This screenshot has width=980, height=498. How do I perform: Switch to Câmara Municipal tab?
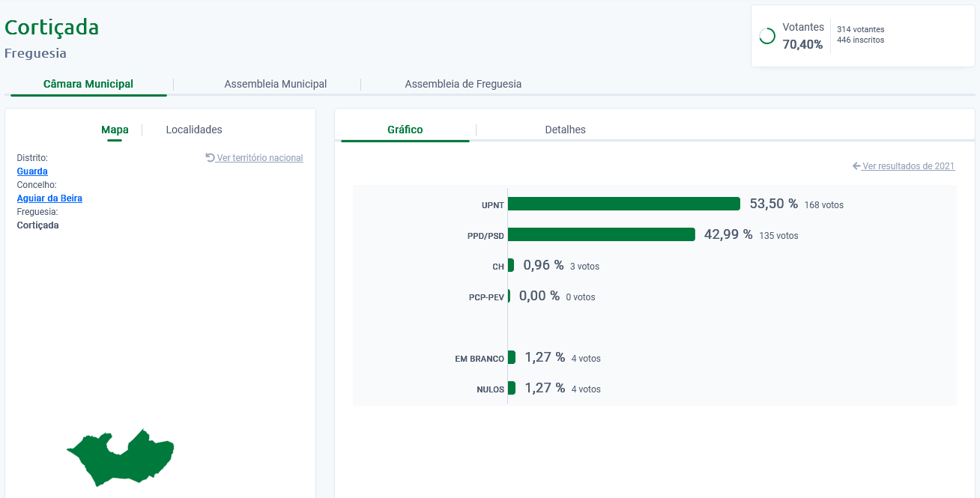point(88,84)
